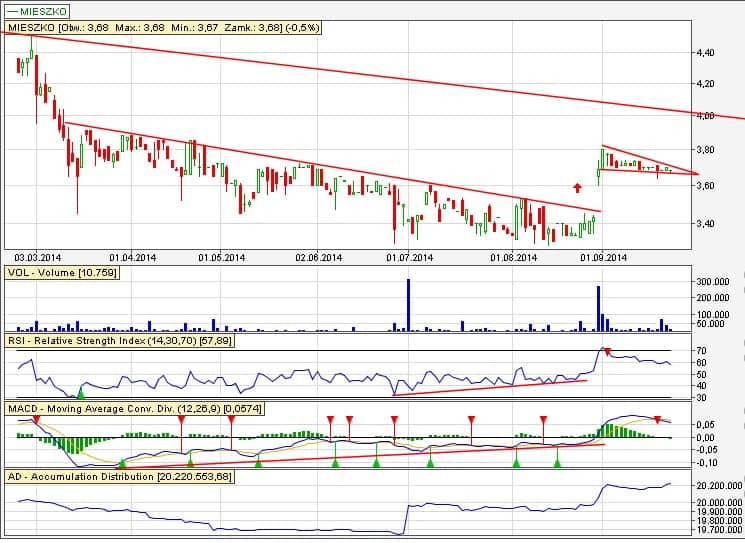Click the rightmost green buy arrow in MACD

coord(557,462)
